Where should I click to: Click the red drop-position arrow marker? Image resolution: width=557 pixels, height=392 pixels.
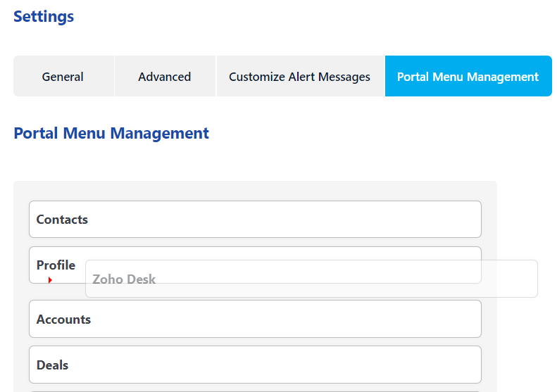(x=50, y=280)
